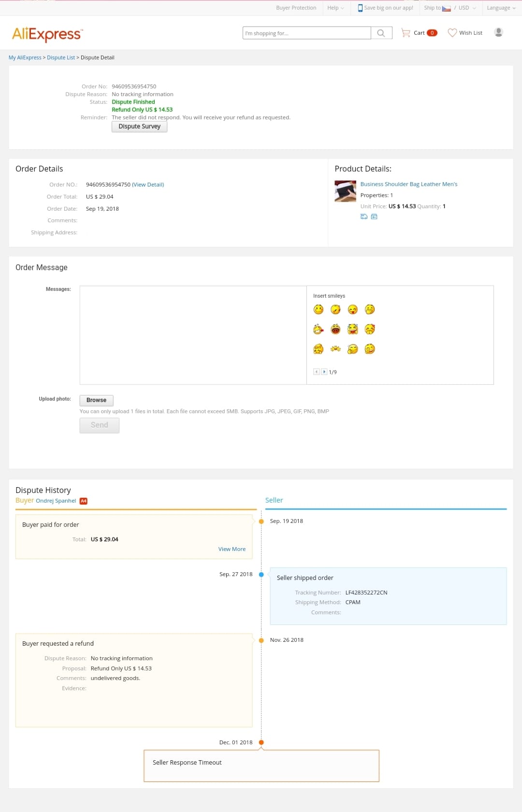Expand the Help dropdown
Viewport: 522px width, 812px height.
(335, 8)
